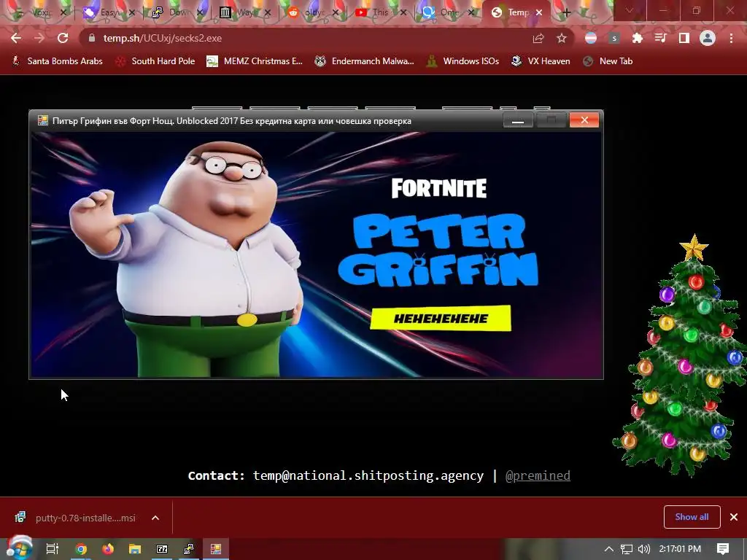The image size is (747, 560).
Task: Open VX Heaven bookmark
Action: click(x=541, y=61)
